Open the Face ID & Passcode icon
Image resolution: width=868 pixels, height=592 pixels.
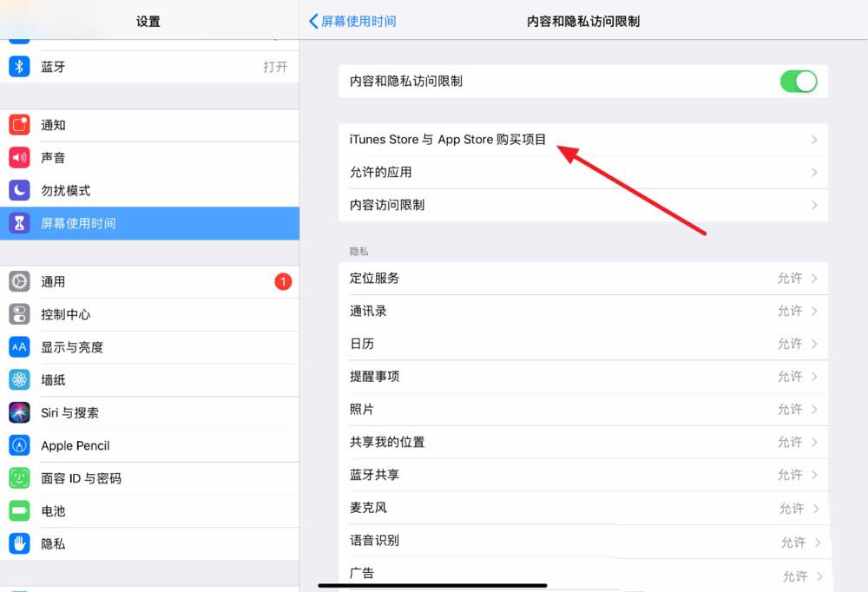19,478
